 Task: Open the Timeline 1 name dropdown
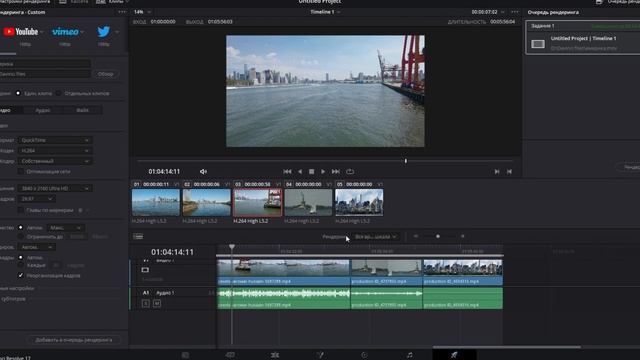coord(325,12)
